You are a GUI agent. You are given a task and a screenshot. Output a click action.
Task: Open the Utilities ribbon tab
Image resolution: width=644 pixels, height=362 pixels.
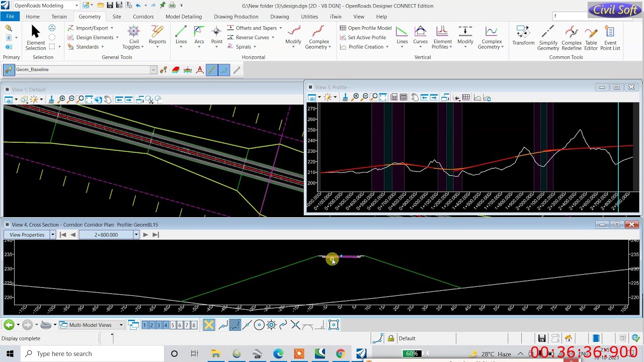(309, 17)
